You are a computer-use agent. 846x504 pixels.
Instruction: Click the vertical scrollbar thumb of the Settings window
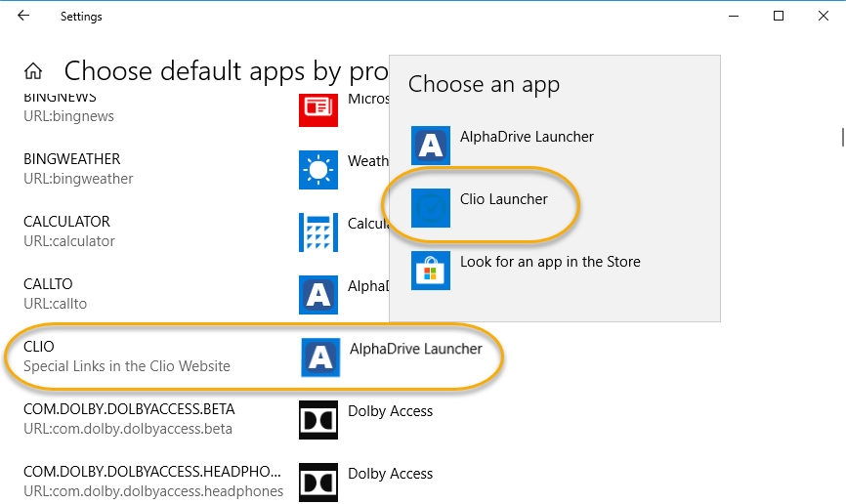pyautogui.click(x=843, y=137)
